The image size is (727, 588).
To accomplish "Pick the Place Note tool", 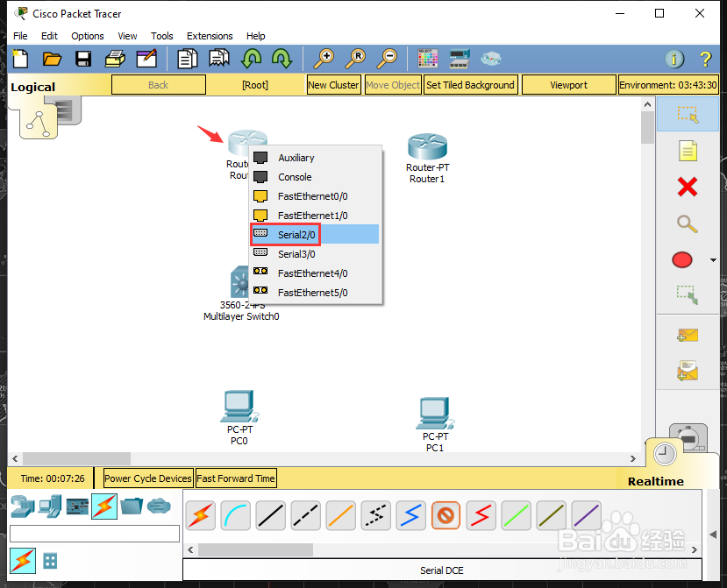I will [x=688, y=151].
